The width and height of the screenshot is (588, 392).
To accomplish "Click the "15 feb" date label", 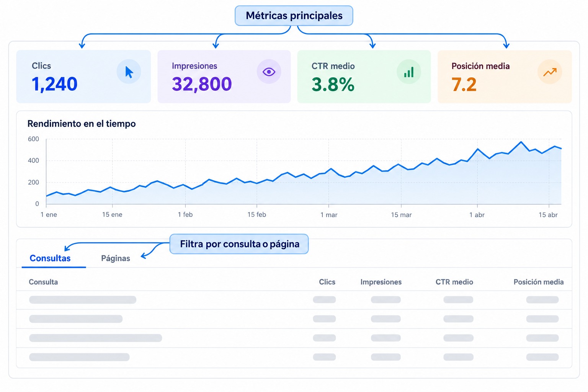I will (256, 215).
